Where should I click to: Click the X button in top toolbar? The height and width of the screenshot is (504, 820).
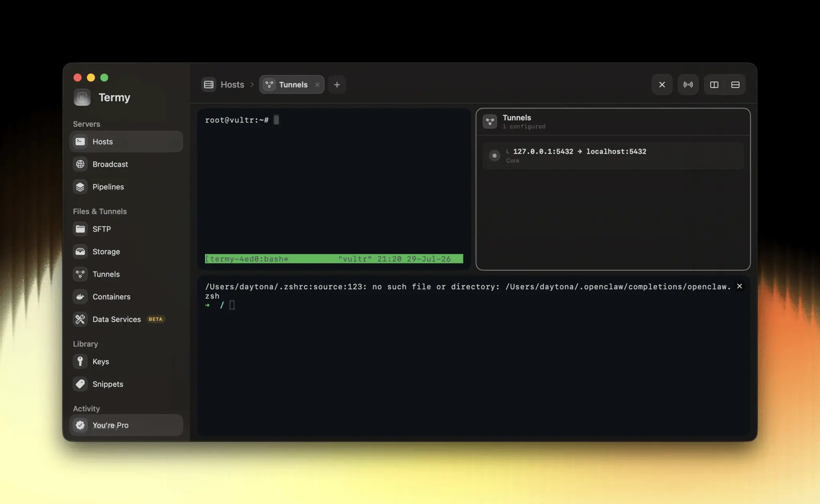[x=662, y=85]
